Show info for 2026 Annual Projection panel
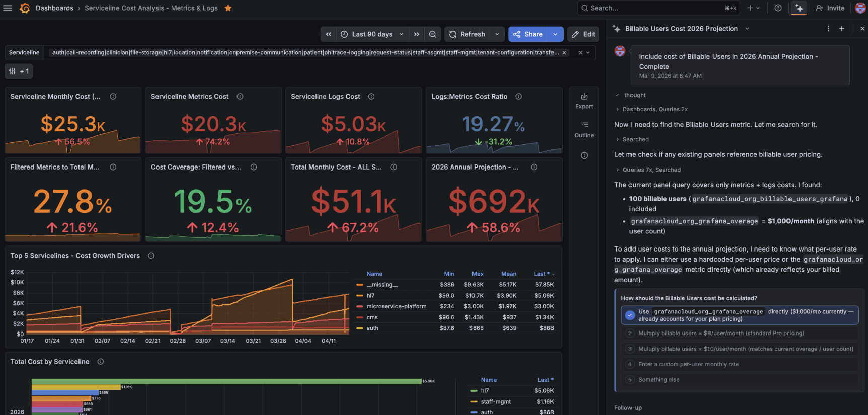The width and height of the screenshot is (868, 415). (x=534, y=167)
